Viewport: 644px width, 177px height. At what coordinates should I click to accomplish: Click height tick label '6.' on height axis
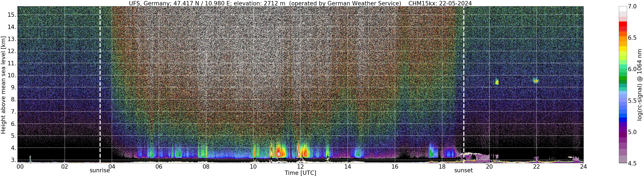(13, 124)
